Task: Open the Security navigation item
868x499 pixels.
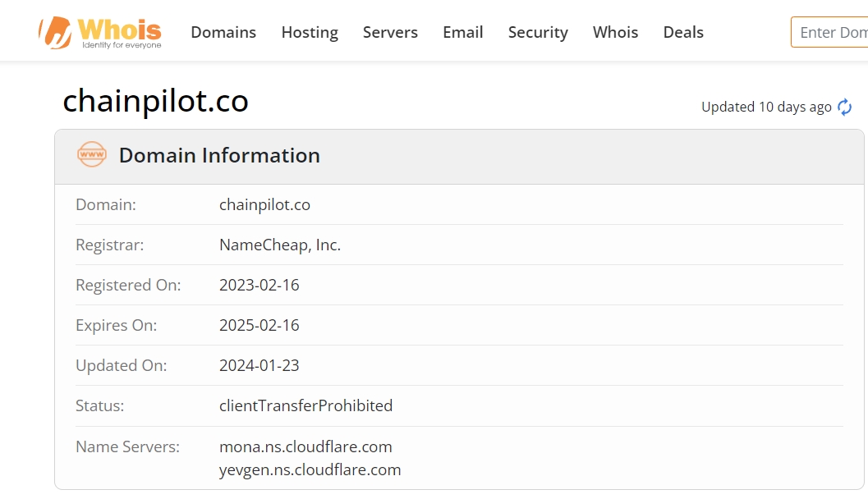Action: tap(538, 32)
